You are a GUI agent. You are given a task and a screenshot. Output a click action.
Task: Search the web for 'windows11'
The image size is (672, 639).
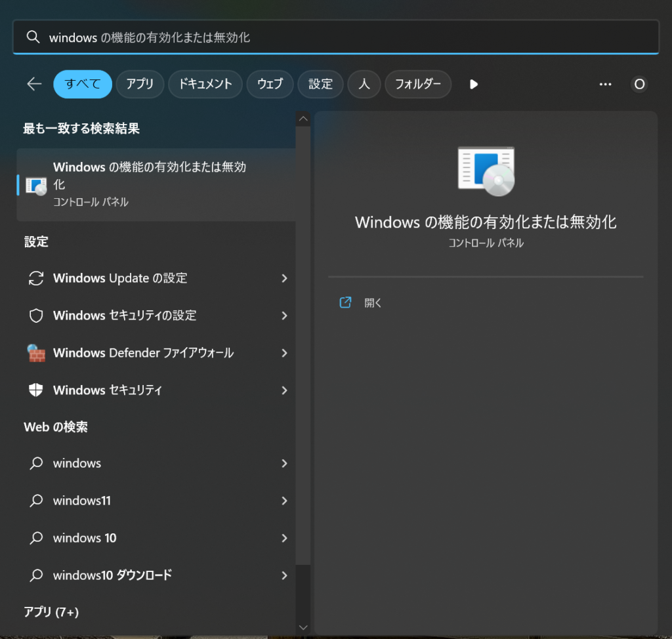pyautogui.click(x=156, y=501)
